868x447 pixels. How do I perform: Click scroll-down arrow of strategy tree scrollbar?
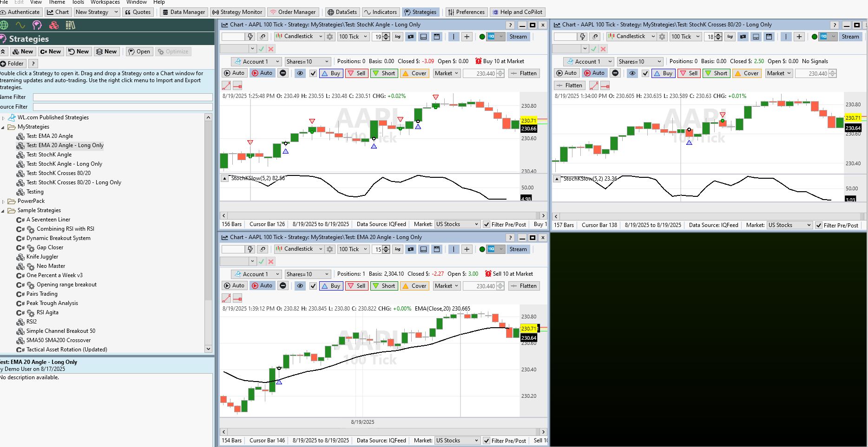pyautogui.click(x=208, y=349)
